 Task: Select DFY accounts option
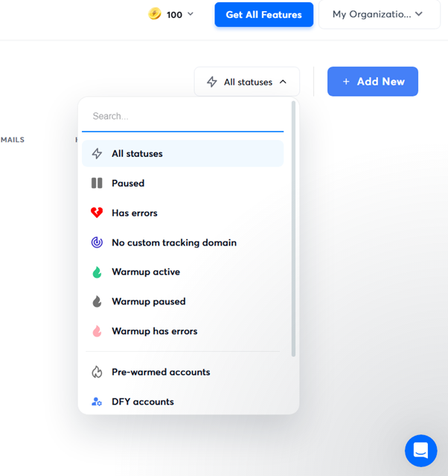pos(182,402)
